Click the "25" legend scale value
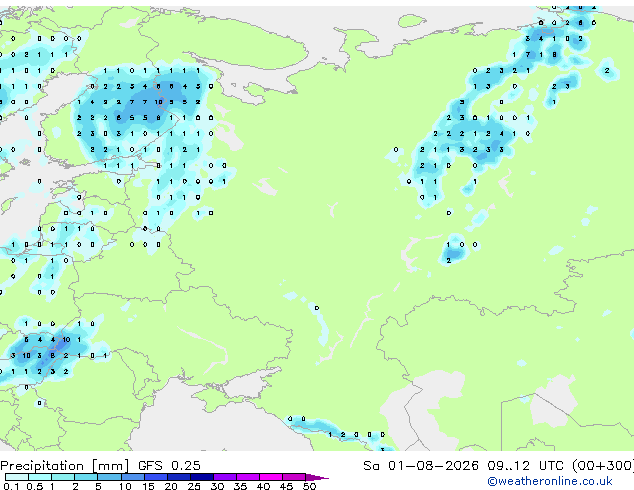 point(194,486)
